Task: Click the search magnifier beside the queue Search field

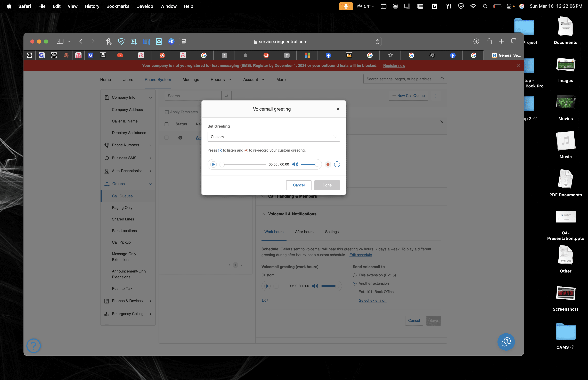Action: click(226, 96)
